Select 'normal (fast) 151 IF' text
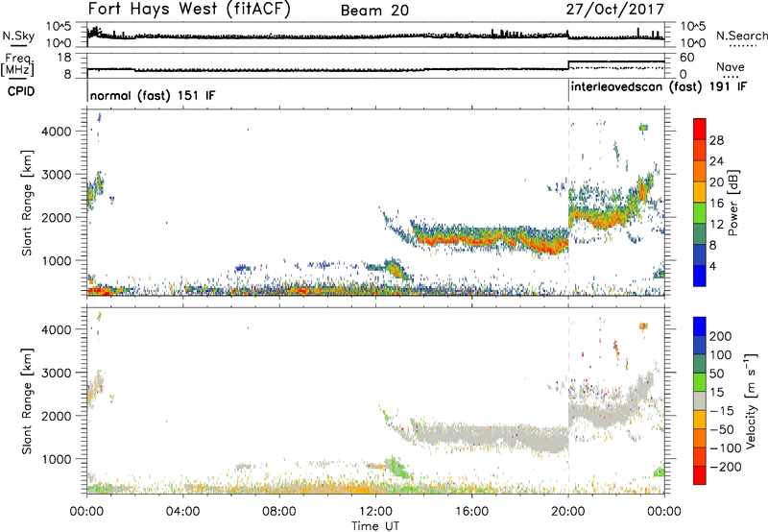 153,95
